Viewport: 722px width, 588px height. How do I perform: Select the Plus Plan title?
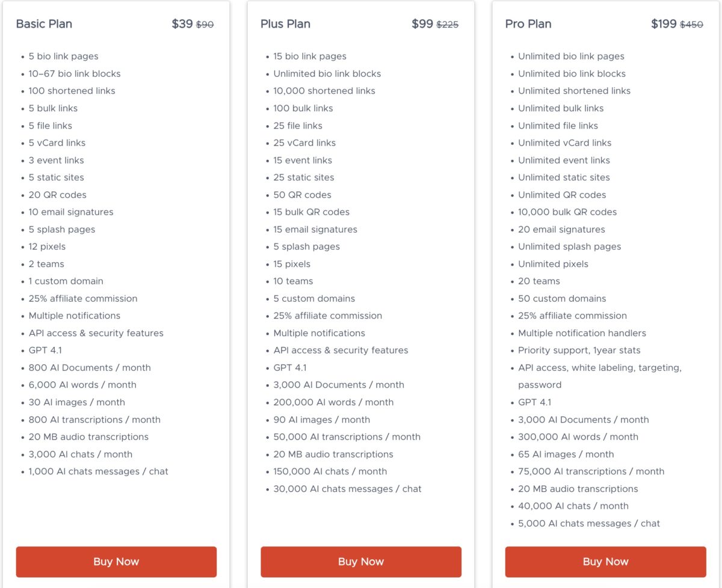(x=285, y=24)
